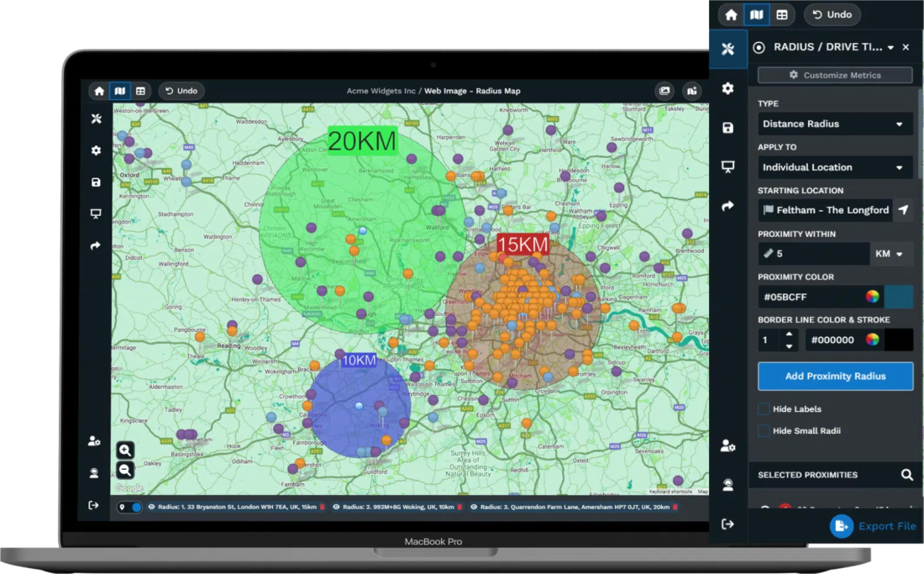Click the Customize Metrics button
924x574 pixels.
834,75
